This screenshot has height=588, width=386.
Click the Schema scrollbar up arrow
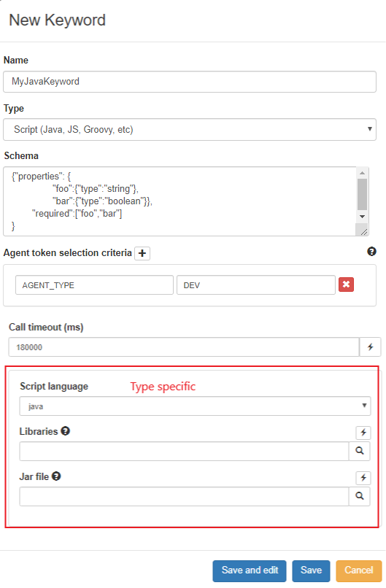coord(362,173)
